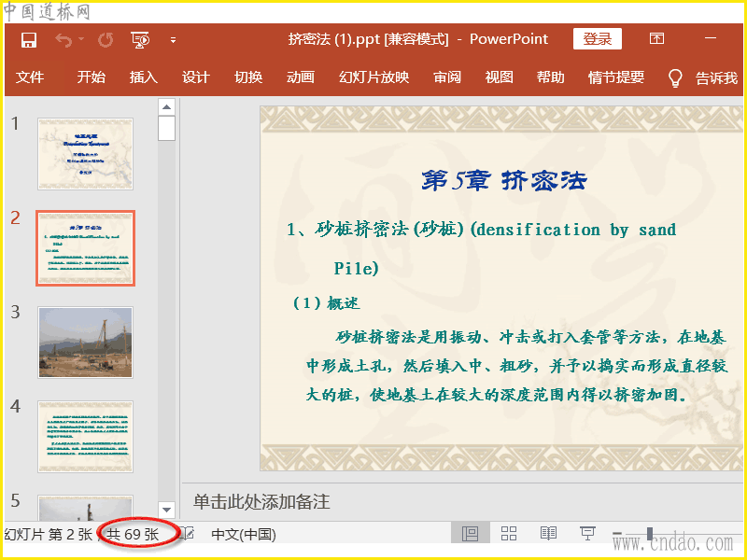Viewport: 747px width, 560px height.
Task: Switch to the 动画 ribbon tab
Action: 301,77
